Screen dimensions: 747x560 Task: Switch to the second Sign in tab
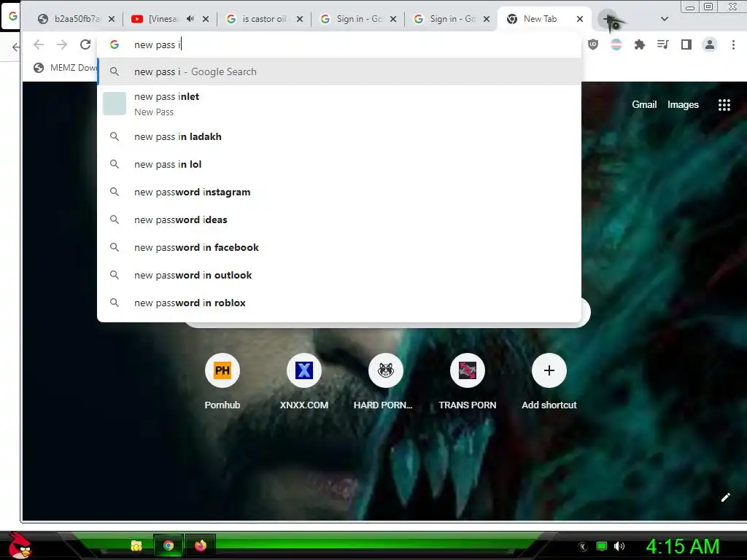(452, 19)
